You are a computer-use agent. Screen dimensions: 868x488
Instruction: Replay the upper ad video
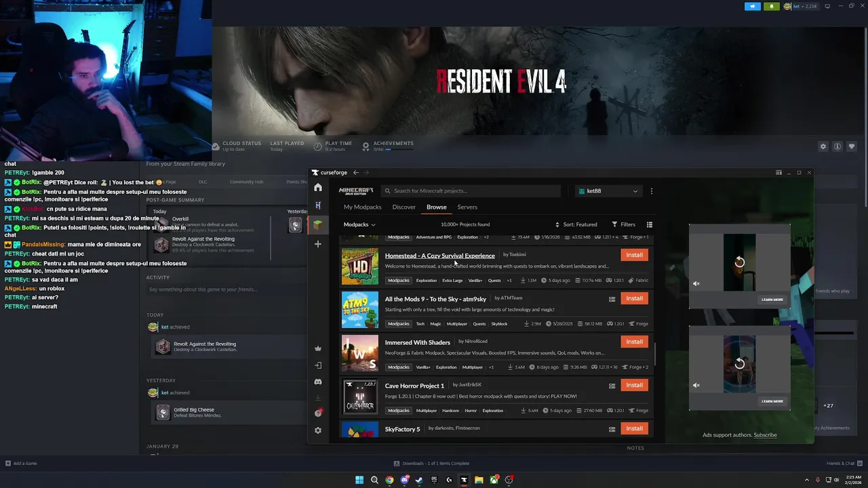coord(740,262)
